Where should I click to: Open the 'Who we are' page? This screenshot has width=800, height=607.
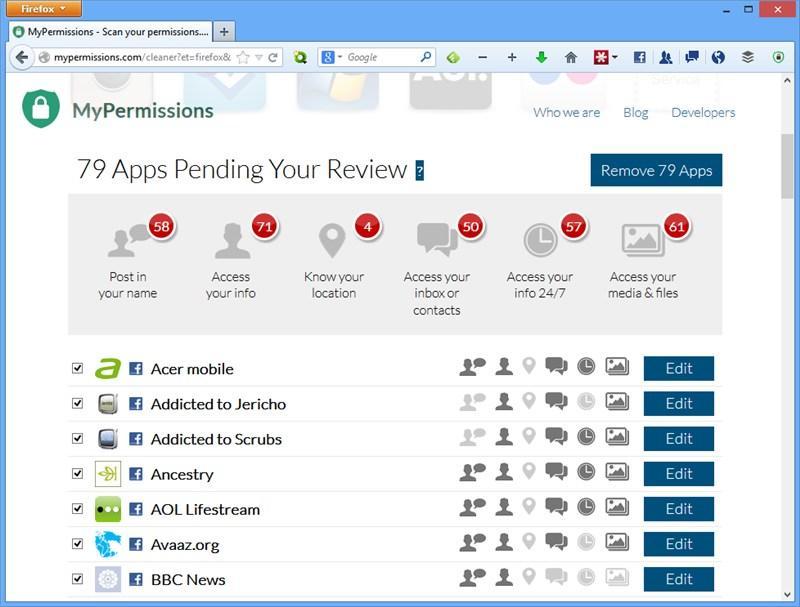tap(566, 112)
